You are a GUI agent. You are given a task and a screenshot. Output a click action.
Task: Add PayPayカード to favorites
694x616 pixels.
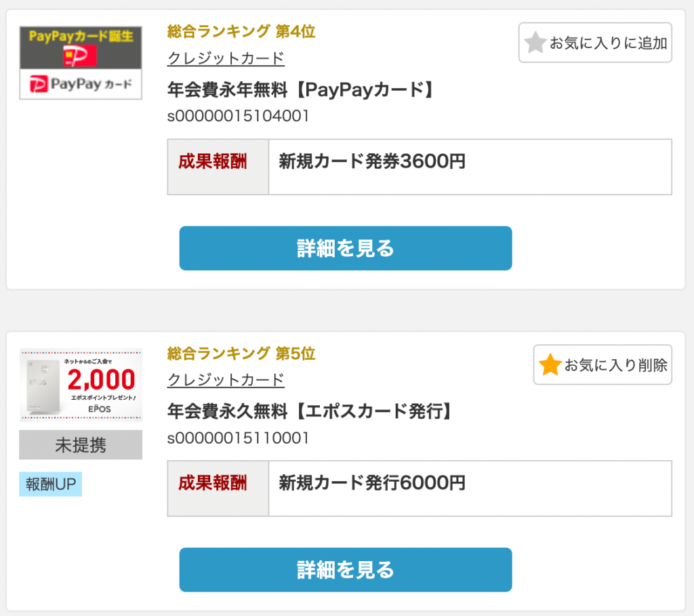point(595,43)
